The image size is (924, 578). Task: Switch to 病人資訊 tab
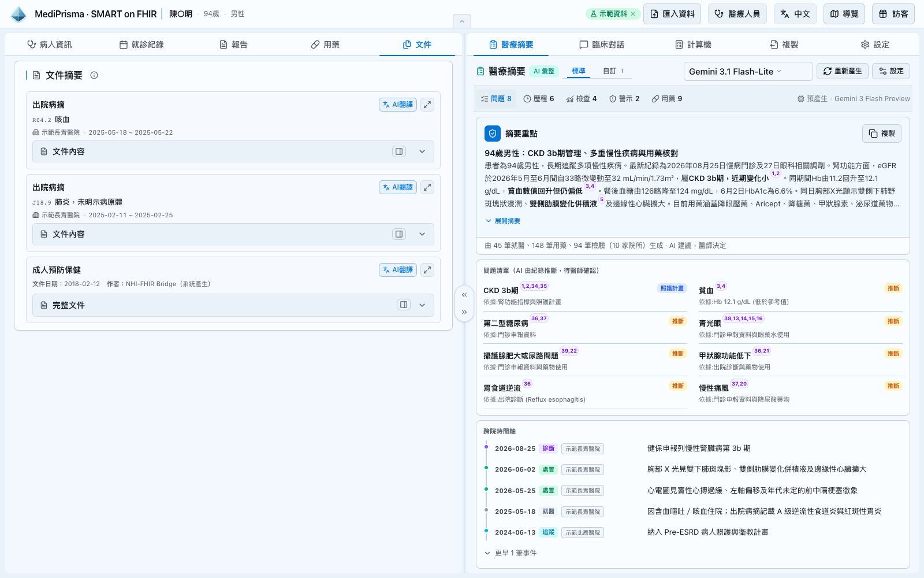point(50,45)
